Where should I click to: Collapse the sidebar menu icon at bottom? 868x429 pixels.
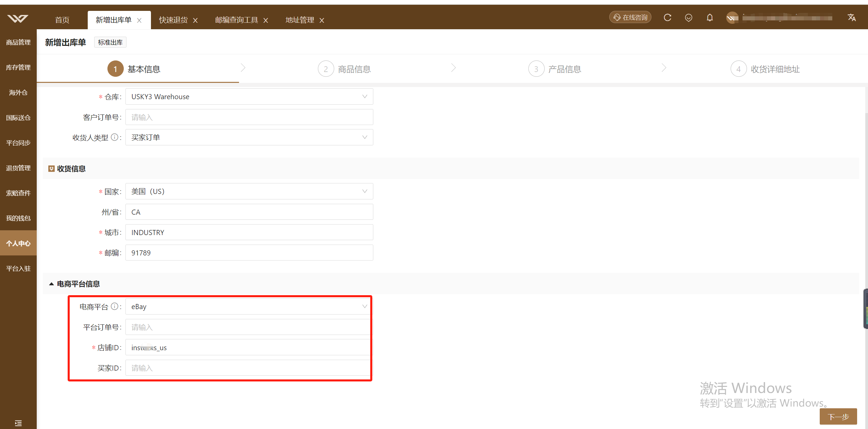(18, 423)
